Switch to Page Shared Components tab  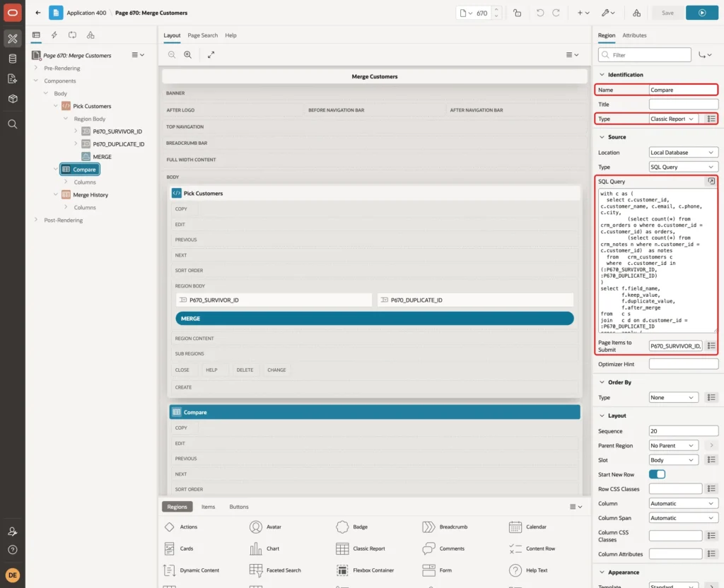pyautogui.click(x=90, y=35)
